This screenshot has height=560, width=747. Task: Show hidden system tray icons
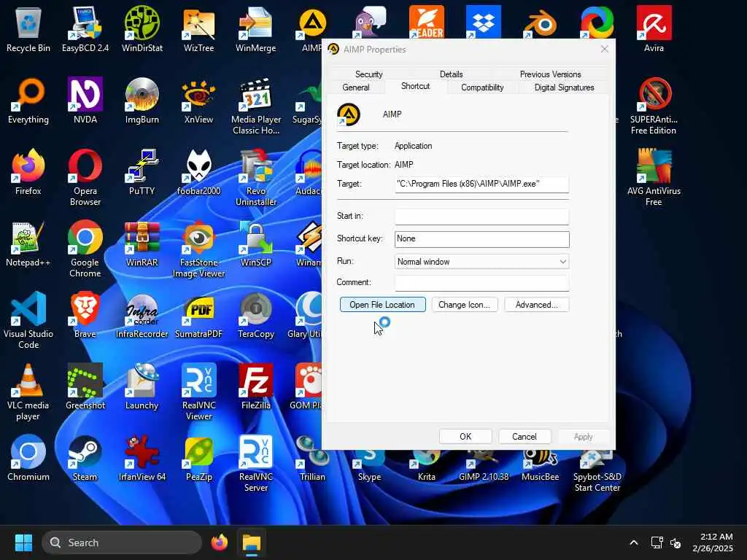pos(634,542)
